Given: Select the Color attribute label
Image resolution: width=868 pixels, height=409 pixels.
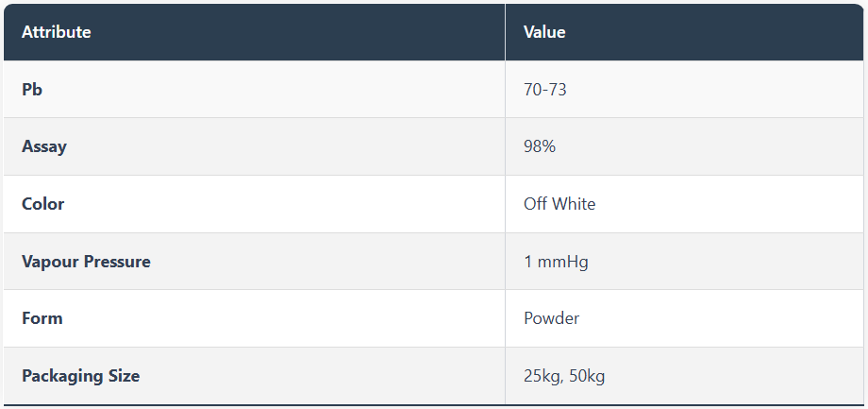Looking at the screenshot, I should pos(43,204).
